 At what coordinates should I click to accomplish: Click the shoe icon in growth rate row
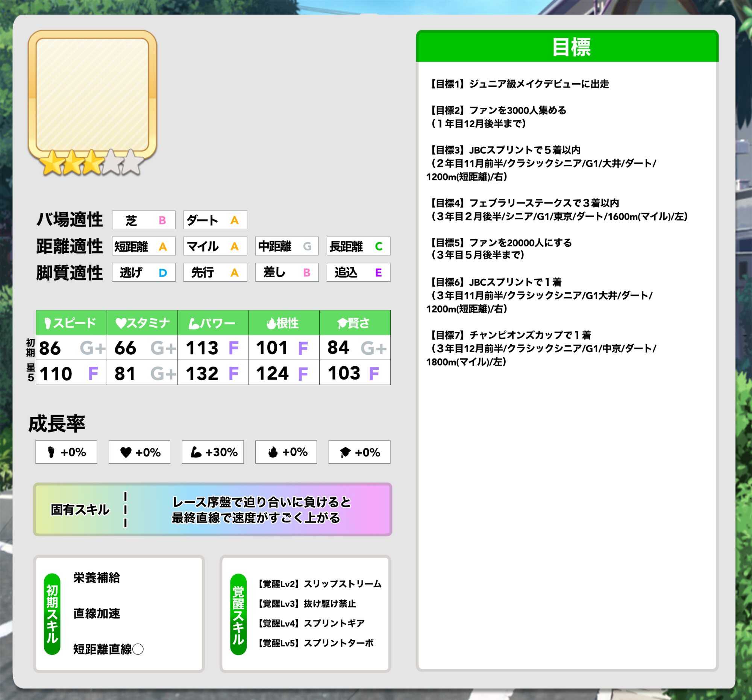52,452
